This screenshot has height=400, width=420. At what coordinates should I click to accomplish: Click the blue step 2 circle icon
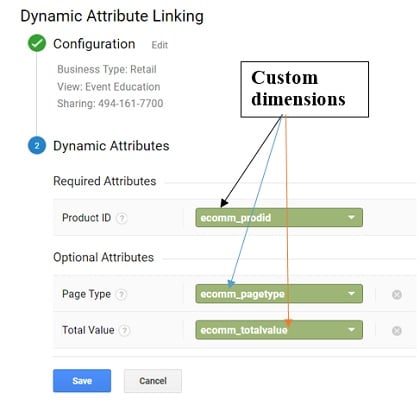(x=37, y=146)
